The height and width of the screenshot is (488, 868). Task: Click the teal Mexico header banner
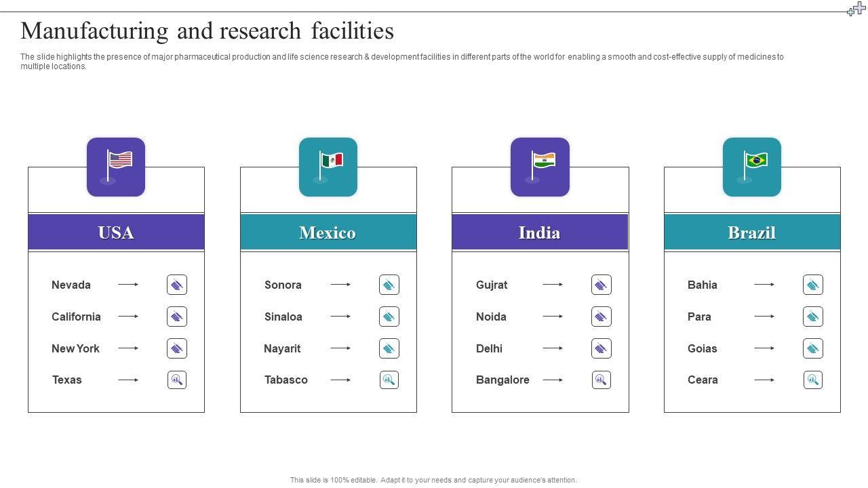click(x=328, y=232)
